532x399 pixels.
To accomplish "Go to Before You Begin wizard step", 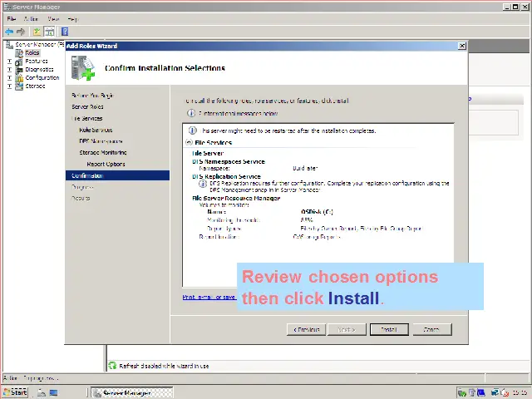I will click(92, 96).
